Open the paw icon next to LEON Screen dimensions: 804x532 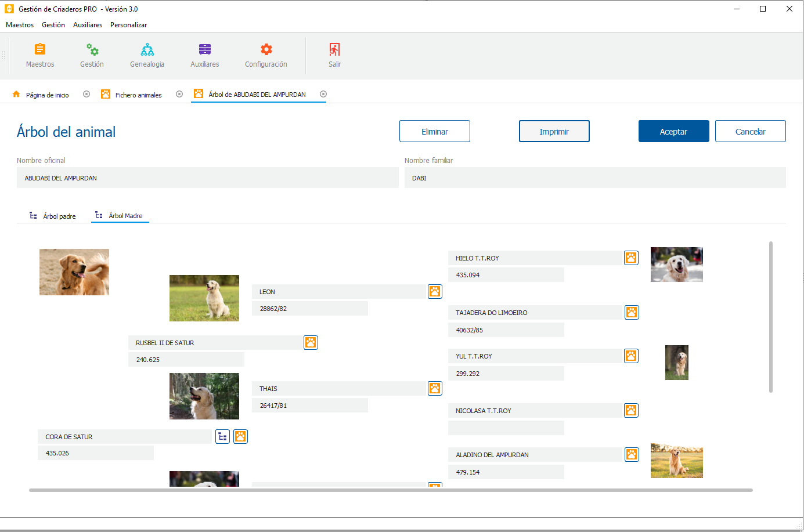[434, 291]
